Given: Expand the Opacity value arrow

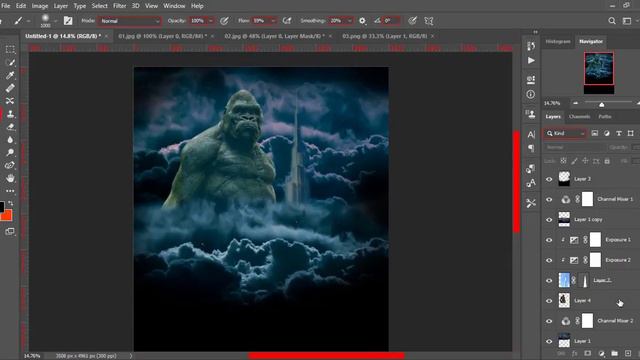Looking at the screenshot, I should point(211,21).
